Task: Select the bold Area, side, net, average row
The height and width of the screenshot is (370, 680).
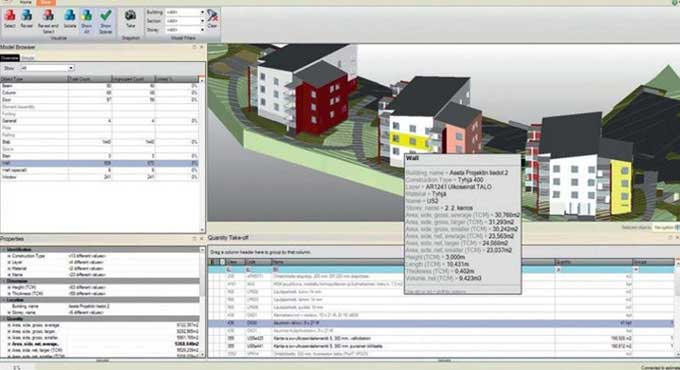Action: pos(99,344)
